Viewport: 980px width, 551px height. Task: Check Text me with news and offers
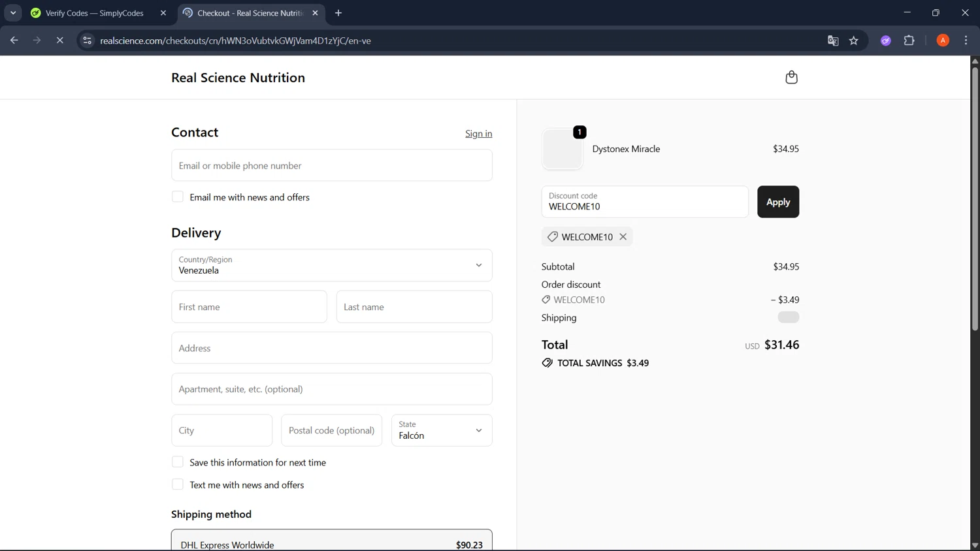pos(178,484)
